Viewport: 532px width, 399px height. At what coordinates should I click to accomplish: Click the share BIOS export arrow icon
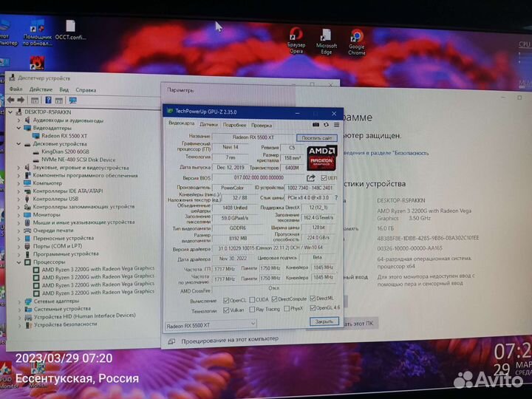311,178
